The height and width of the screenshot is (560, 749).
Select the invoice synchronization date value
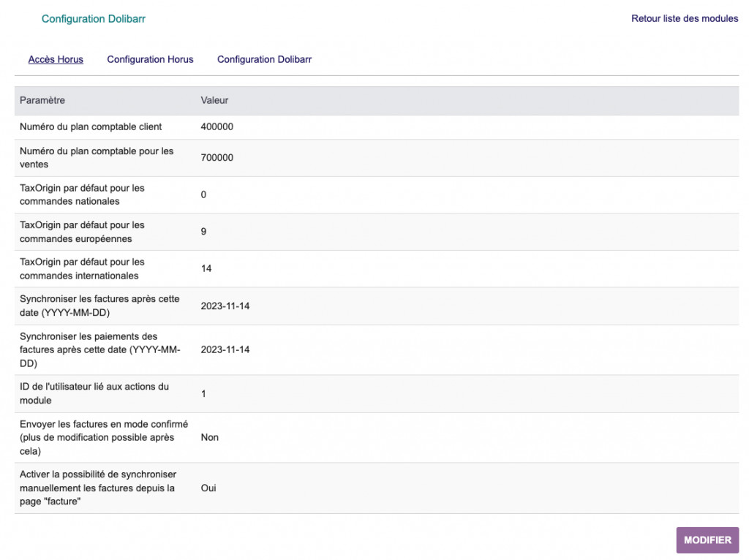[x=225, y=306]
